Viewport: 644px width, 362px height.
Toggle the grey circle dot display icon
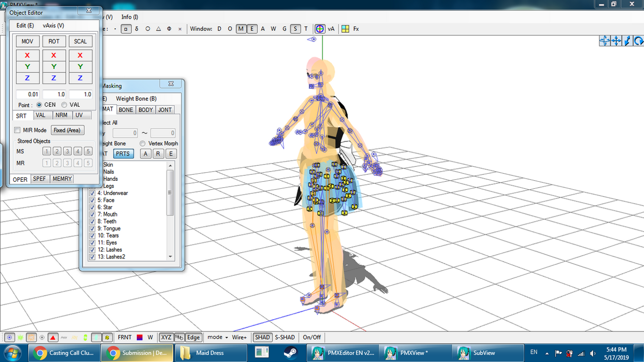[42, 337]
